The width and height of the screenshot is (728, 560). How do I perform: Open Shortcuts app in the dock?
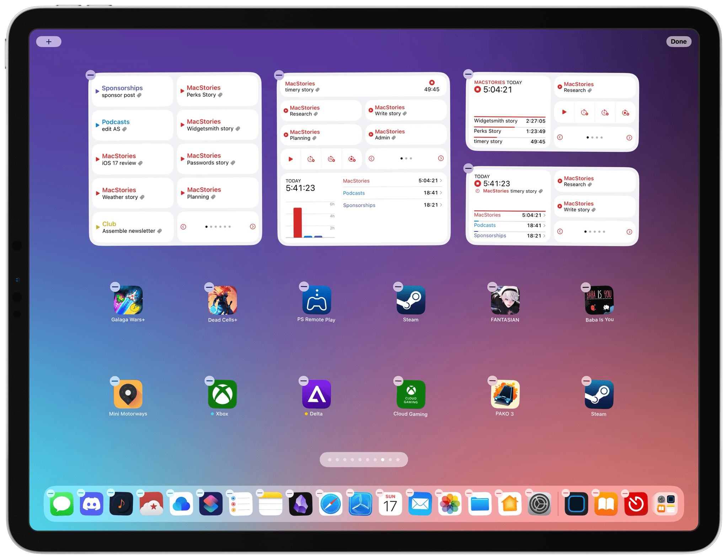[x=211, y=504]
